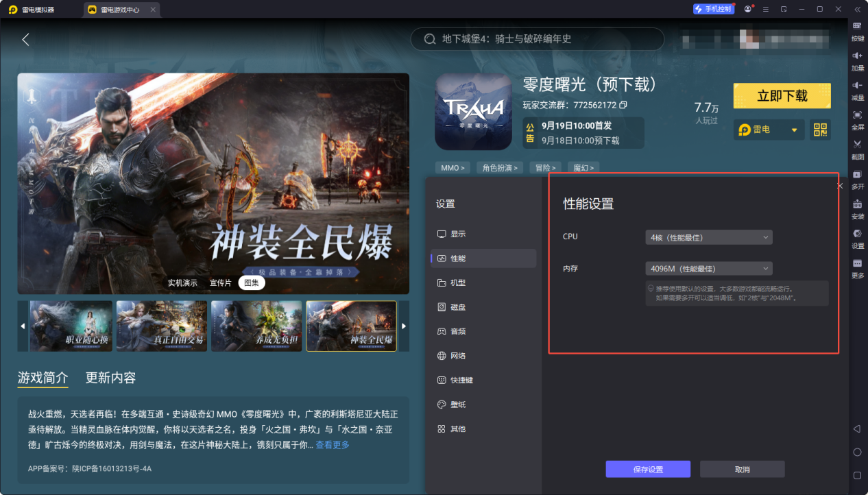
Task: Click the 查看更多 link in game description
Action: 333,444
